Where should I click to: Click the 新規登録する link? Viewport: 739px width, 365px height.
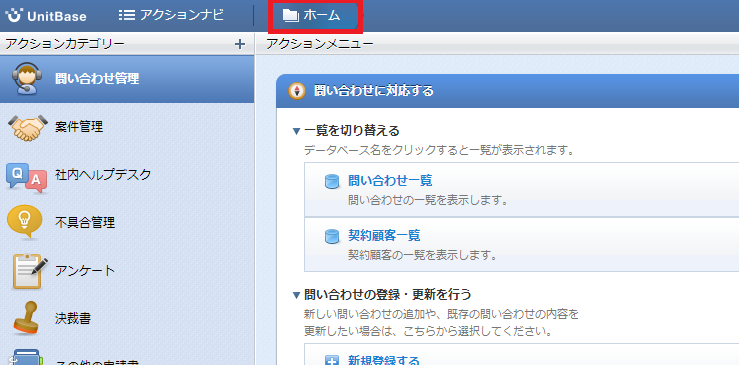point(384,361)
